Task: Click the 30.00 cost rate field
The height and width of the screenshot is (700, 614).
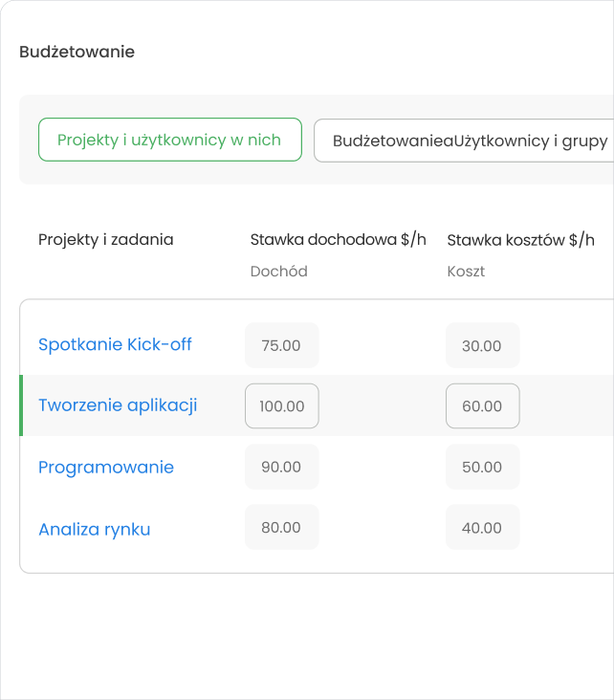Action: click(x=482, y=345)
